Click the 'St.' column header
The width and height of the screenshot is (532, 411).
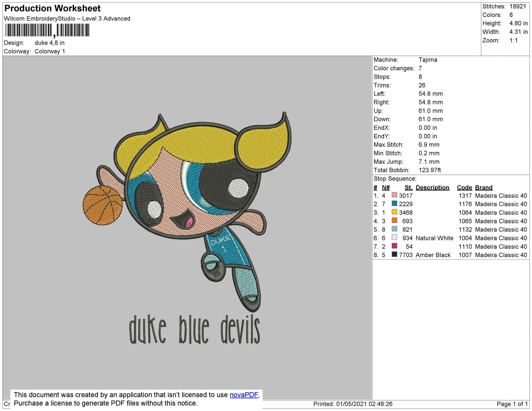409,188
